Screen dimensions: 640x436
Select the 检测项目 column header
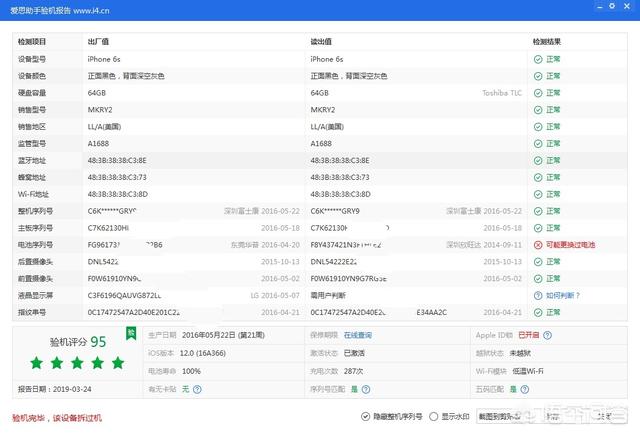click(x=32, y=42)
